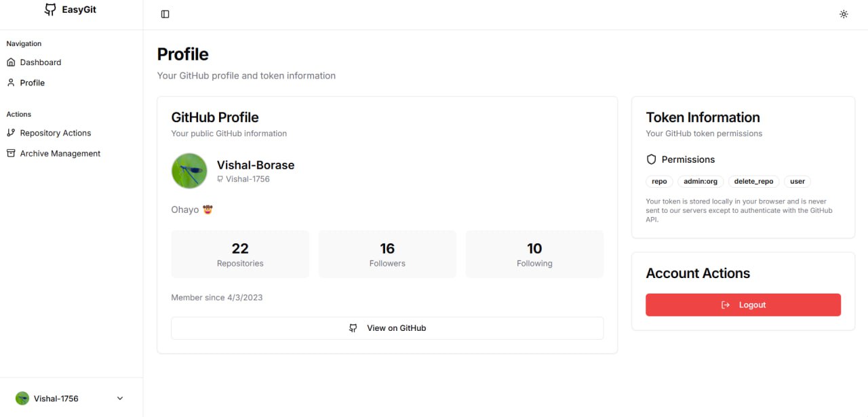Click the Vishal-1756 handle under the name
The image size is (868, 417).
click(x=248, y=179)
